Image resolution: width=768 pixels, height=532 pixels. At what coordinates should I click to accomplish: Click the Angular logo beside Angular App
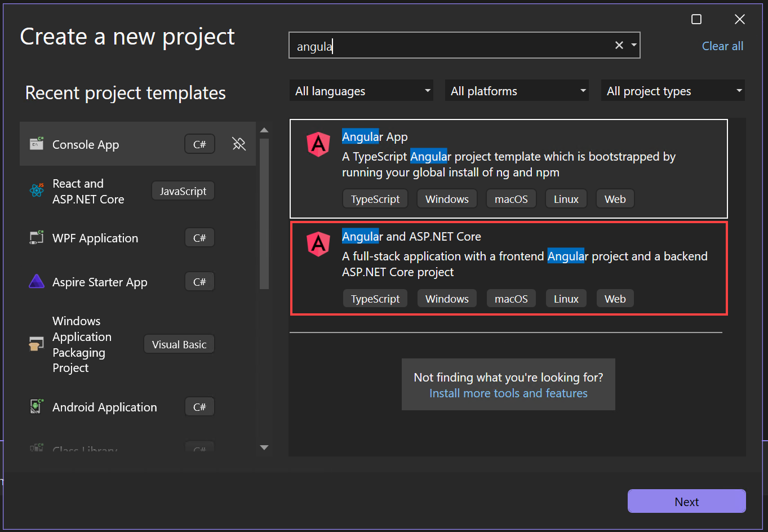point(318,144)
